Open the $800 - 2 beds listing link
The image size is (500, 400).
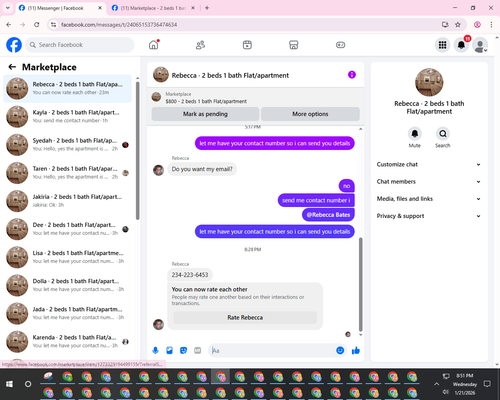(x=206, y=101)
